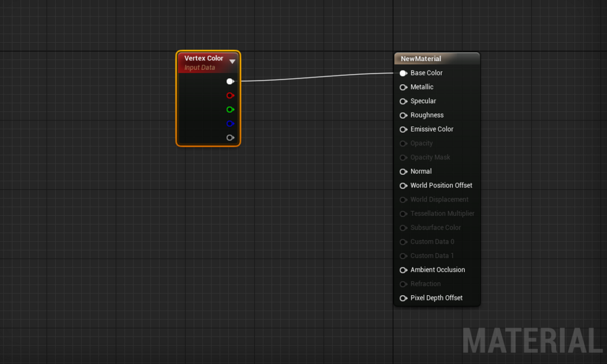This screenshot has height=364, width=607.
Task: Click the disabled World Displacement pin
Action: tap(403, 200)
